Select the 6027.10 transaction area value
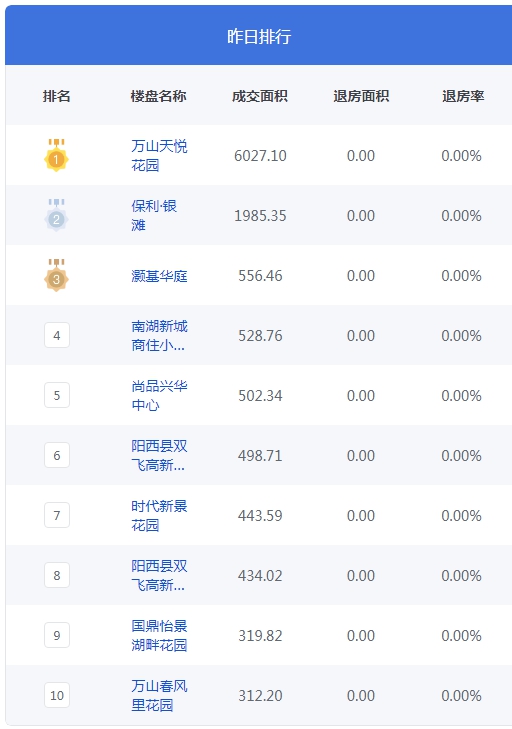Screen dimensions: 512x729 coord(260,155)
